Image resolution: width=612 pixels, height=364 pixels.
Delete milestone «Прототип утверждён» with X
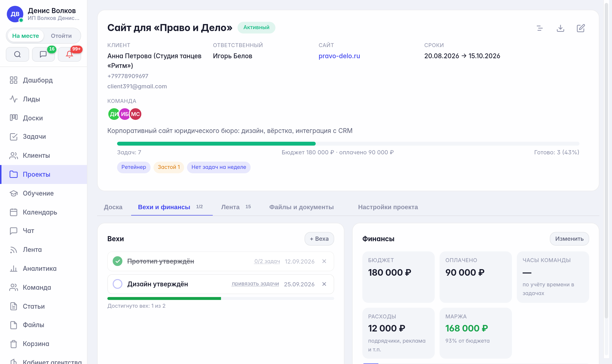[324, 261]
